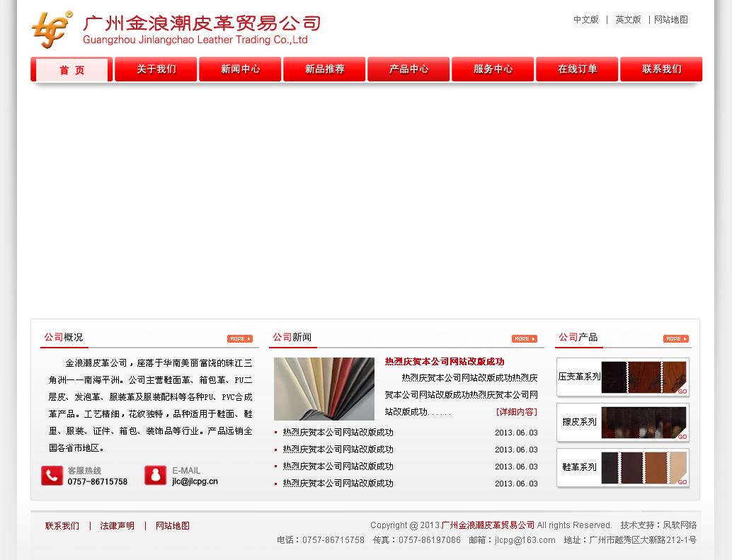Click MORE button in 公司概况 section
The width and height of the screenshot is (732, 560).
tap(239, 338)
